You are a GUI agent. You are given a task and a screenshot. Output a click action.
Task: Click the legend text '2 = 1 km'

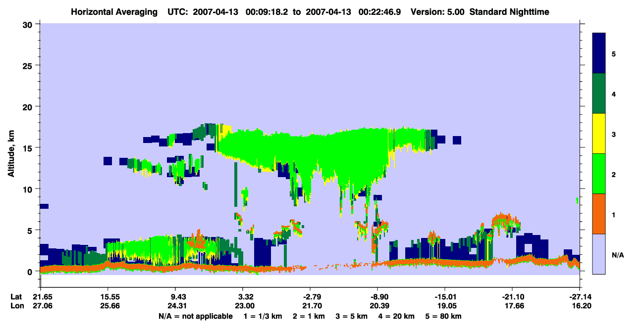[x=310, y=316]
